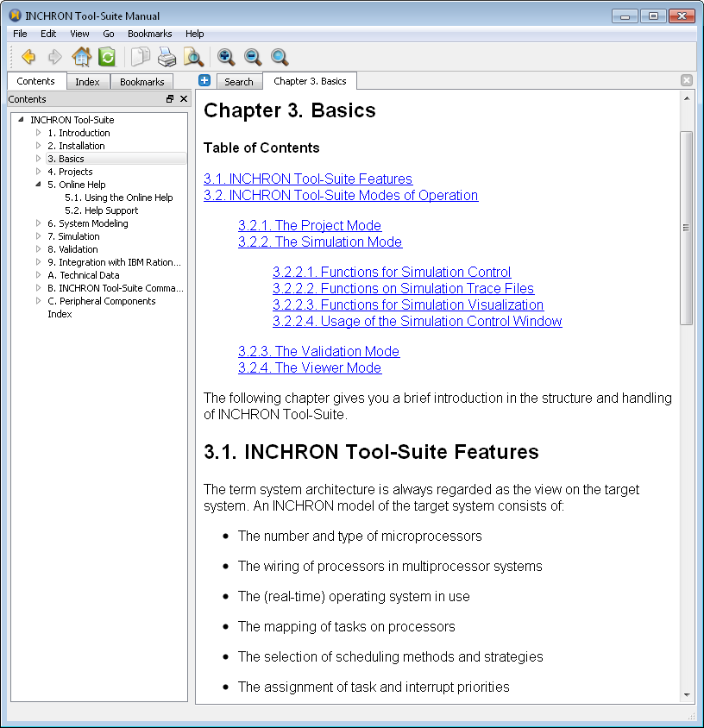Open link 3.2. INCHRON Tool-Suite Modes of Operation

pos(341,195)
